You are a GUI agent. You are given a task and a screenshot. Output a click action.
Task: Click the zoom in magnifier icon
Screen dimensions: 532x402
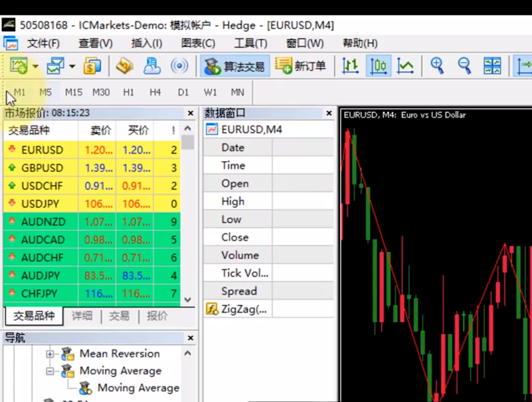[x=437, y=66]
